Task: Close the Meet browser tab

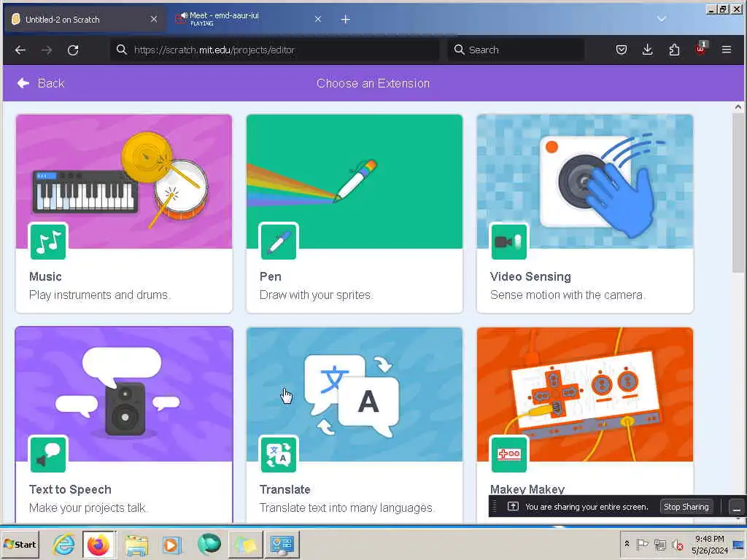Action: point(318,19)
